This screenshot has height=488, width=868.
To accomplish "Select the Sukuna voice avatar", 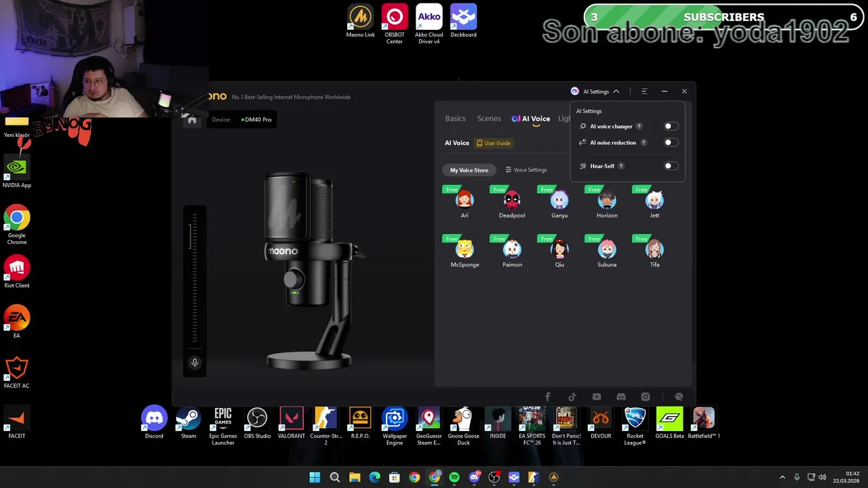I will coord(607,249).
